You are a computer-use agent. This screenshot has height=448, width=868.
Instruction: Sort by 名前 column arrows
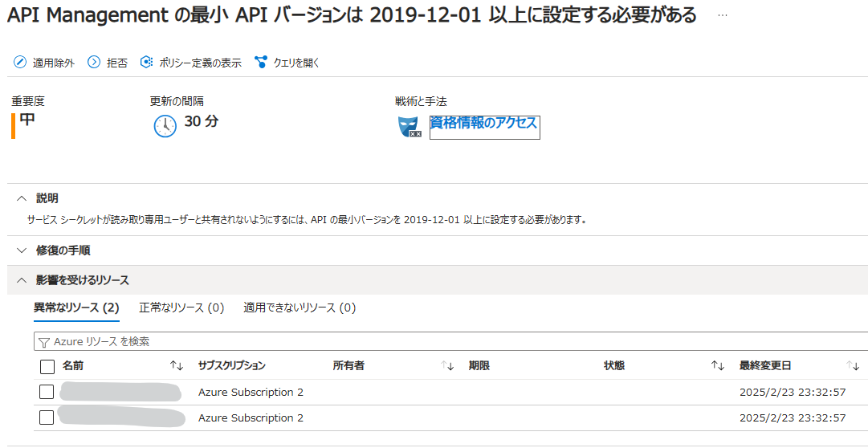[177, 365]
